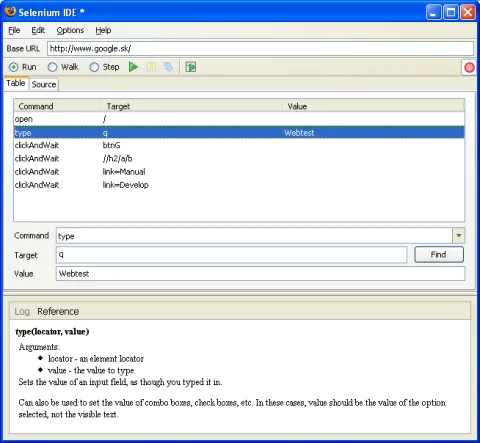Image resolution: width=480 pixels, height=443 pixels.
Task: Click the Command combo box text field
Action: pyautogui.click(x=254, y=236)
